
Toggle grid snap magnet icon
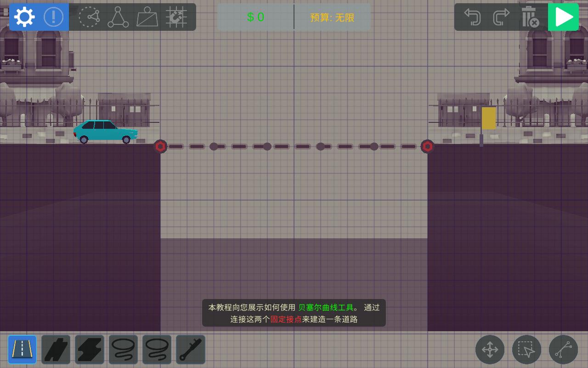point(176,17)
